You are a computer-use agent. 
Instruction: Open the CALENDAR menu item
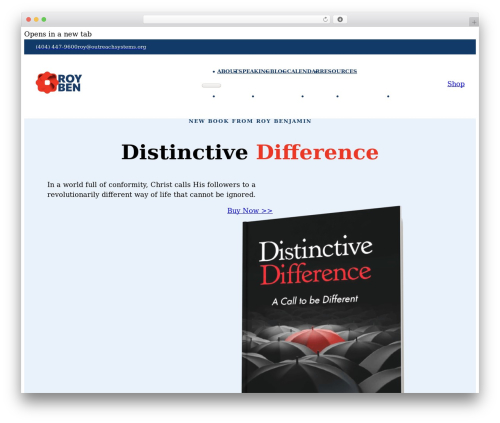pos(303,71)
